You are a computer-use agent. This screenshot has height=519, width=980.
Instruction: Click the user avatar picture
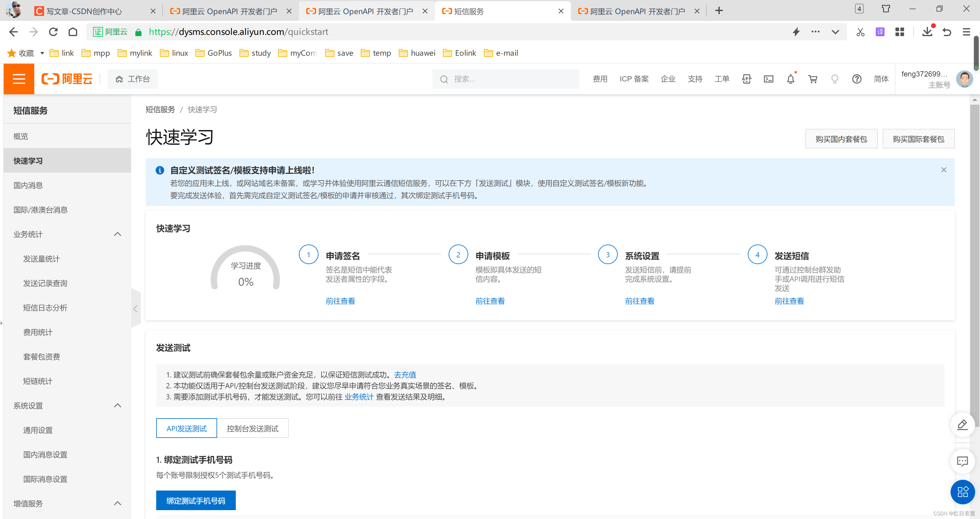(964, 79)
